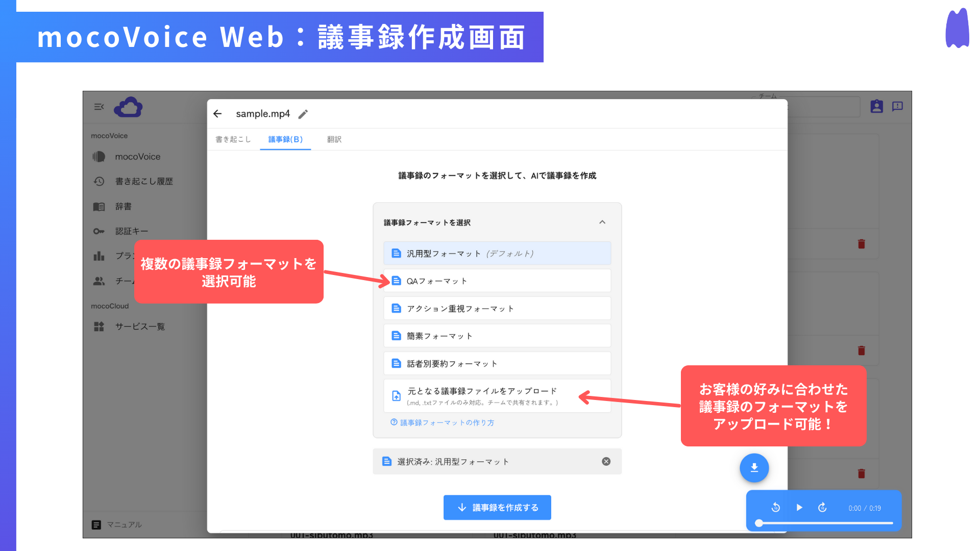The width and height of the screenshot is (980, 551).
Task: Click the mocoCloud cloud logo
Action: tap(128, 107)
